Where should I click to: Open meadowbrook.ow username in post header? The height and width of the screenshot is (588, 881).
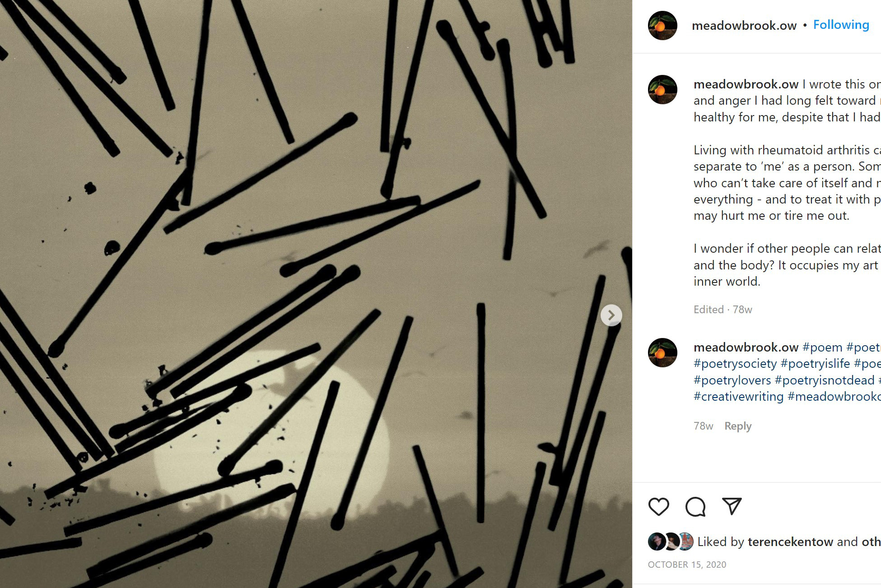(744, 25)
